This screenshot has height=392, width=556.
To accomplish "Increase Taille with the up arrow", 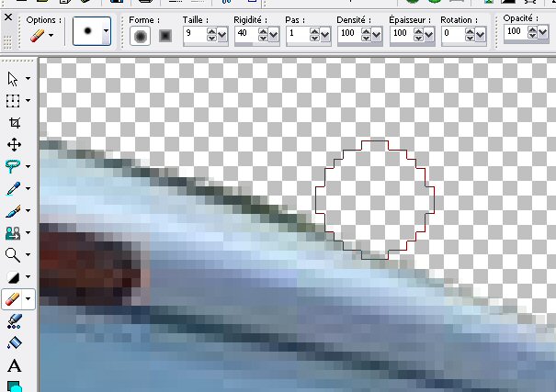I will pos(211,31).
